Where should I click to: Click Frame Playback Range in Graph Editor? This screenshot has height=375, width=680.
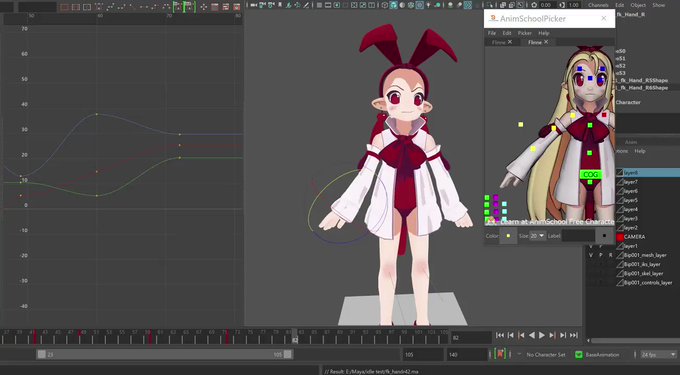(x=76, y=7)
